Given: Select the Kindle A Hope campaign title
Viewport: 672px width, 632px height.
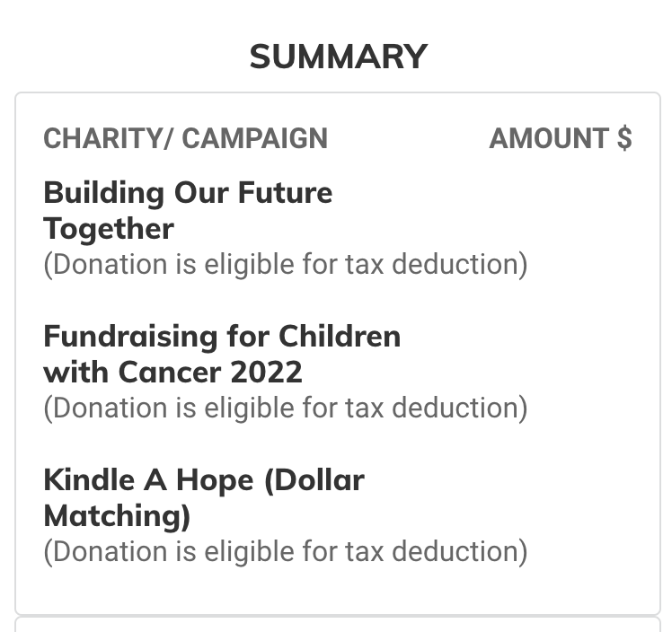Looking at the screenshot, I should click(x=203, y=497).
